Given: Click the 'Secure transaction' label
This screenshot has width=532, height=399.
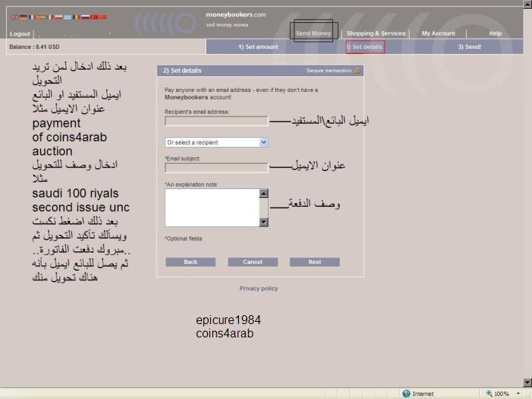Looking at the screenshot, I should coord(329,70).
